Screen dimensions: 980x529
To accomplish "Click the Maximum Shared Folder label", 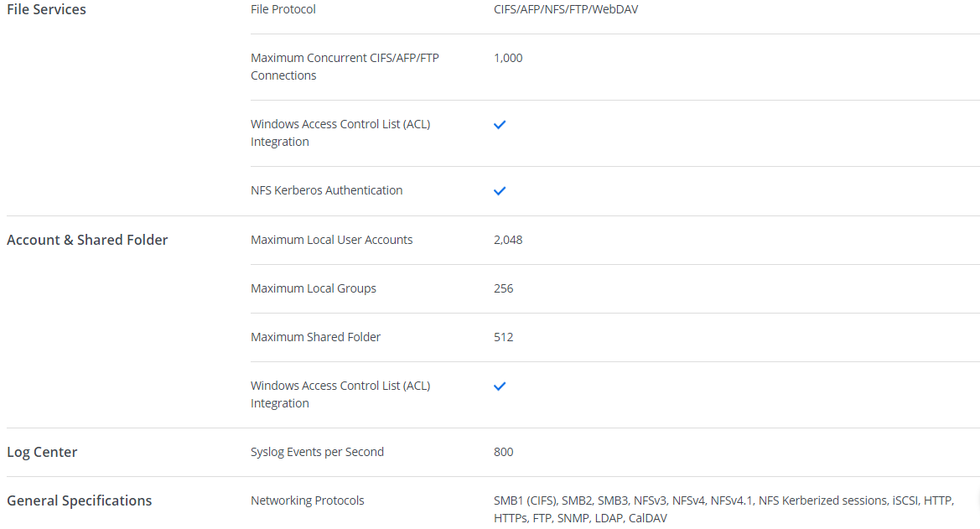I will [x=315, y=337].
